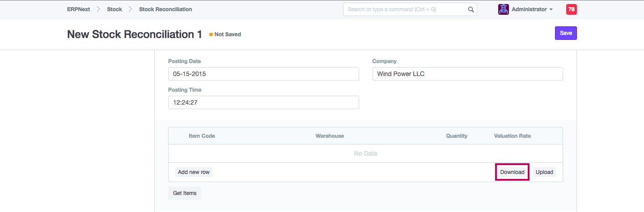Navigate to Stock breadcrumb
Viewport: 644px width, 212px height.
114,9
